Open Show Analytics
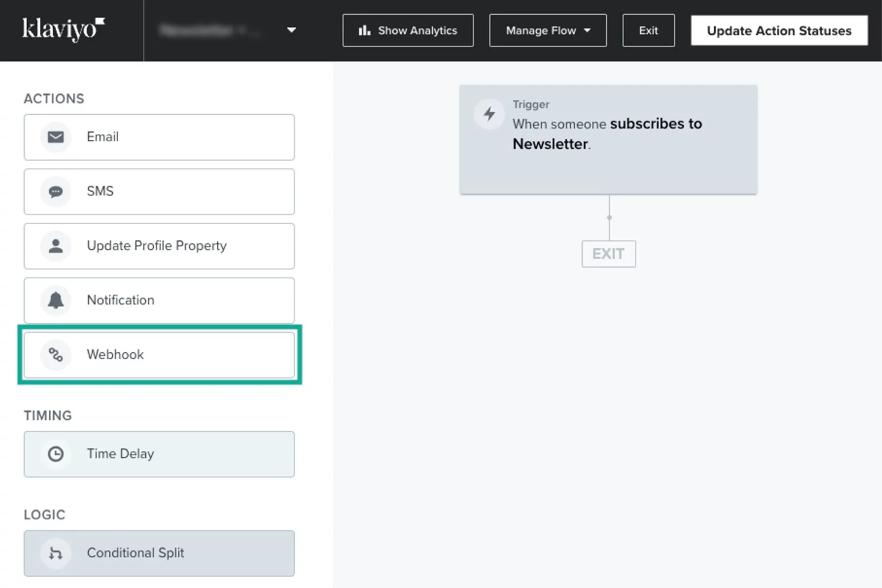The width and height of the screenshot is (882, 588). [x=407, y=30]
